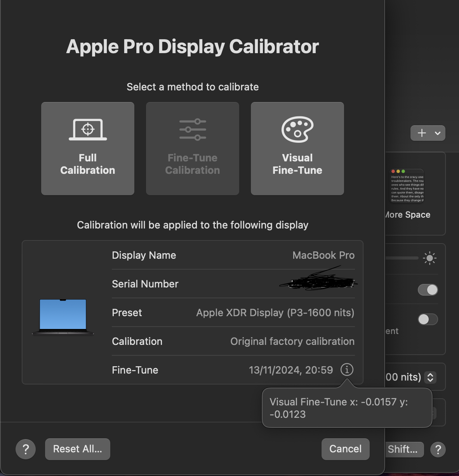
Task: Select the More Space scaling option
Action: click(407, 214)
